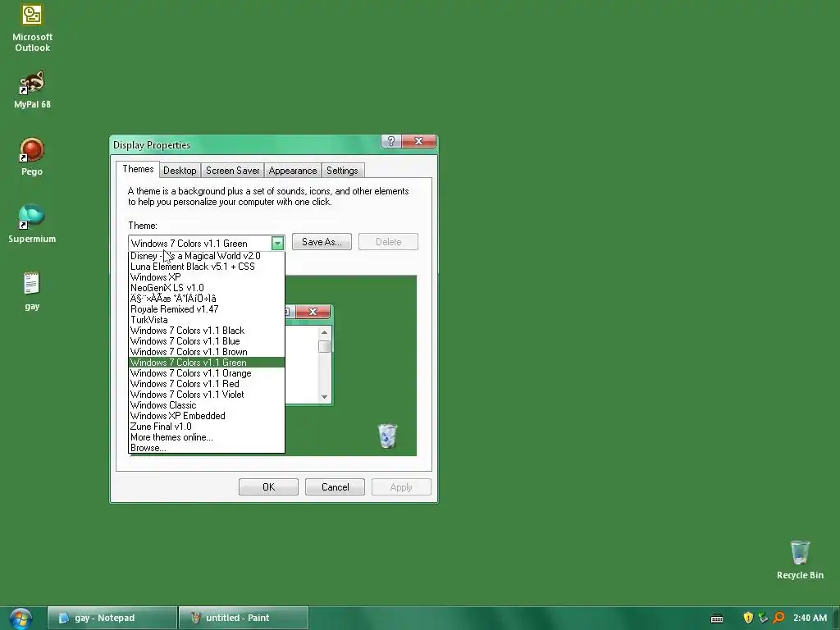Select the Themes tab
This screenshot has height=630, width=840.
pos(138,169)
